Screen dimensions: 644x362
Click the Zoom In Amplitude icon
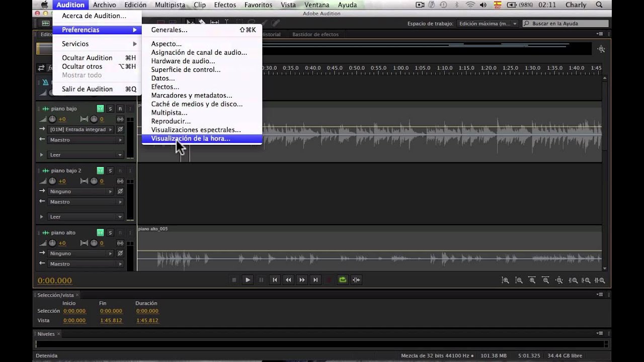(x=506, y=281)
